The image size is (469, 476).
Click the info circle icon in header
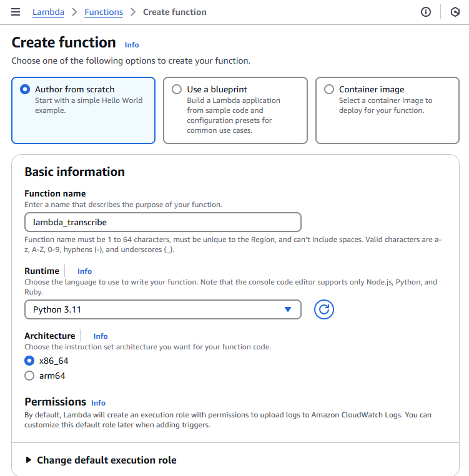pos(426,12)
